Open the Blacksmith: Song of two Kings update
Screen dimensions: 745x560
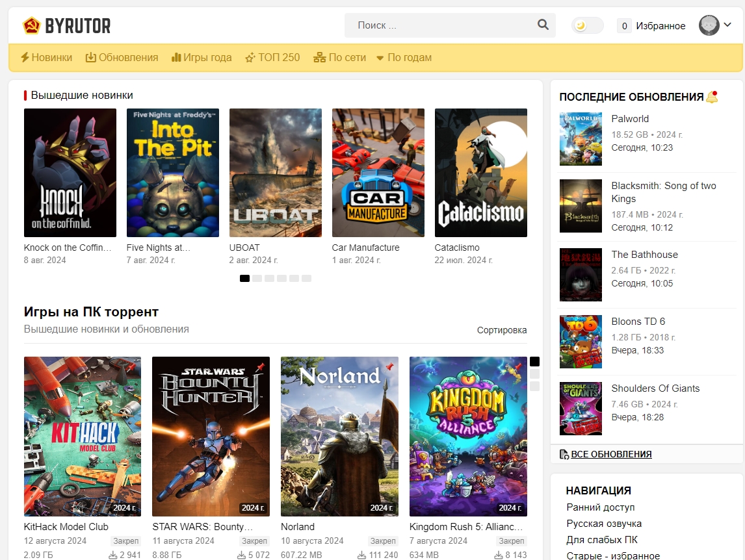[x=664, y=192]
